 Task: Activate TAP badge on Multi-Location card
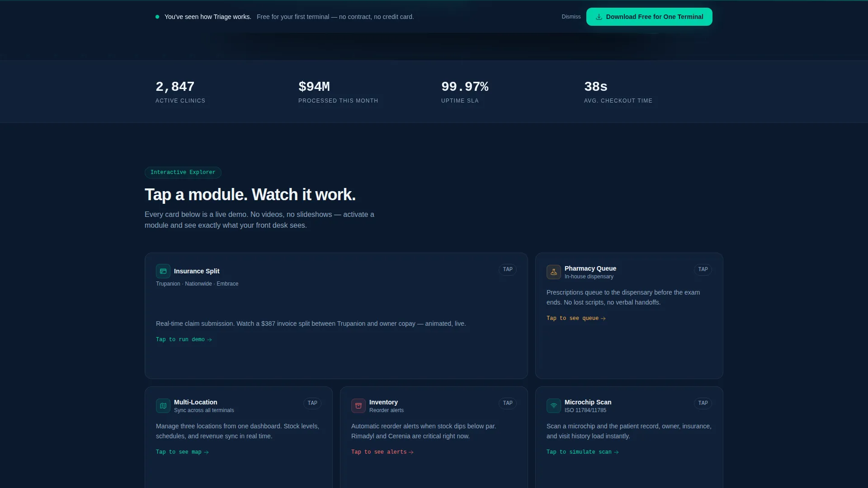312,403
